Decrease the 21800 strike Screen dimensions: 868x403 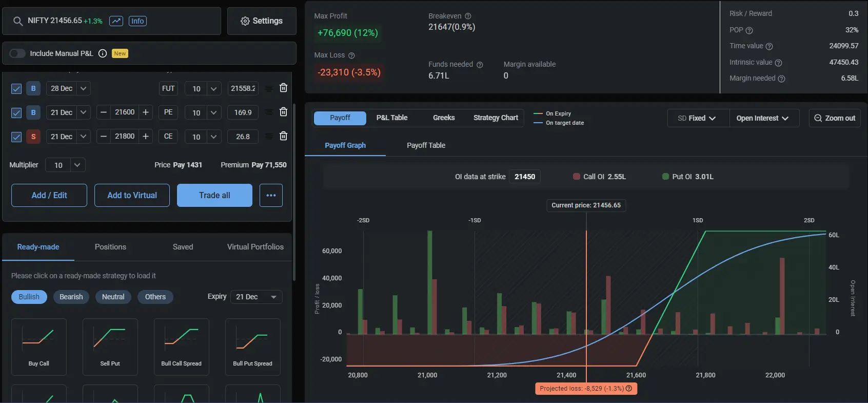(x=104, y=137)
